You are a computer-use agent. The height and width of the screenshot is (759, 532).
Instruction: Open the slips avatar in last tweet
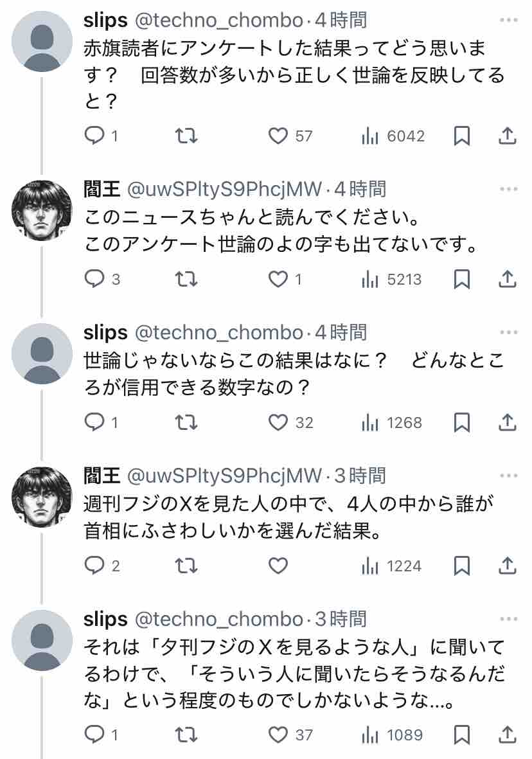click(x=42, y=640)
